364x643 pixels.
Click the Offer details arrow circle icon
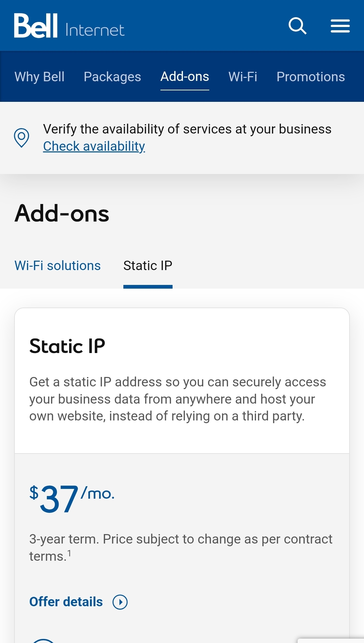[120, 602]
